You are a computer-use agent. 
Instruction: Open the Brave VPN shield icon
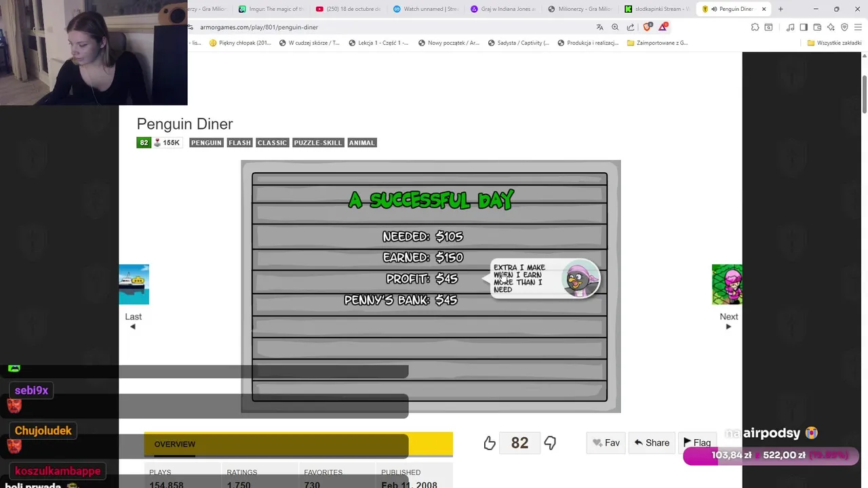[844, 27]
